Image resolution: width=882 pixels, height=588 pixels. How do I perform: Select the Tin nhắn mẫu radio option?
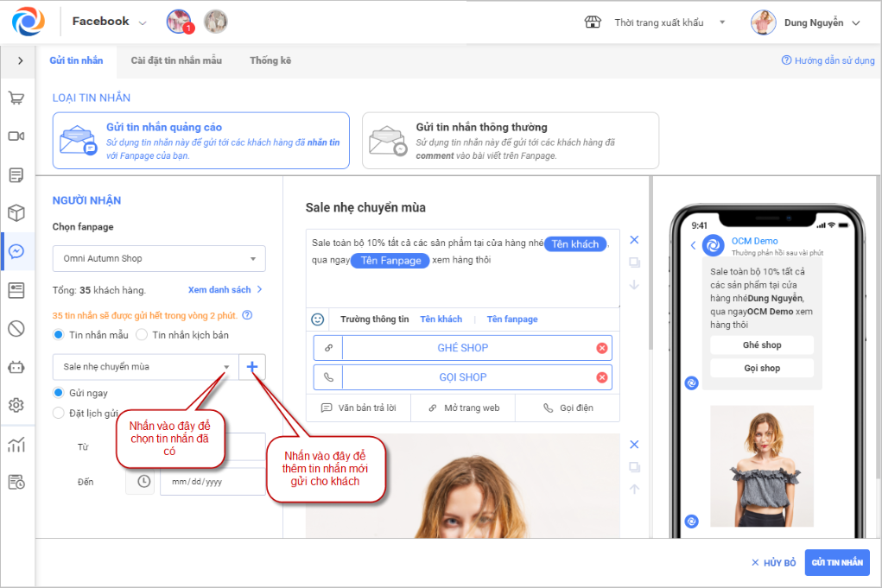[59, 335]
